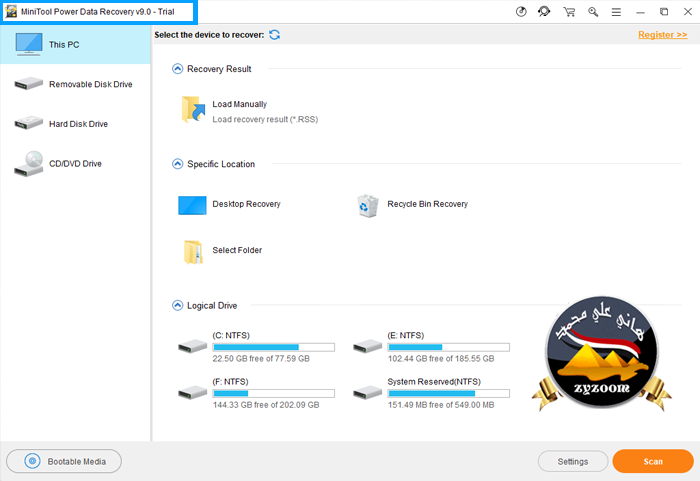This screenshot has height=481, width=700.
Task: Click the Bootable Media button
Action: pyautogui.click(x=64, y=461)
